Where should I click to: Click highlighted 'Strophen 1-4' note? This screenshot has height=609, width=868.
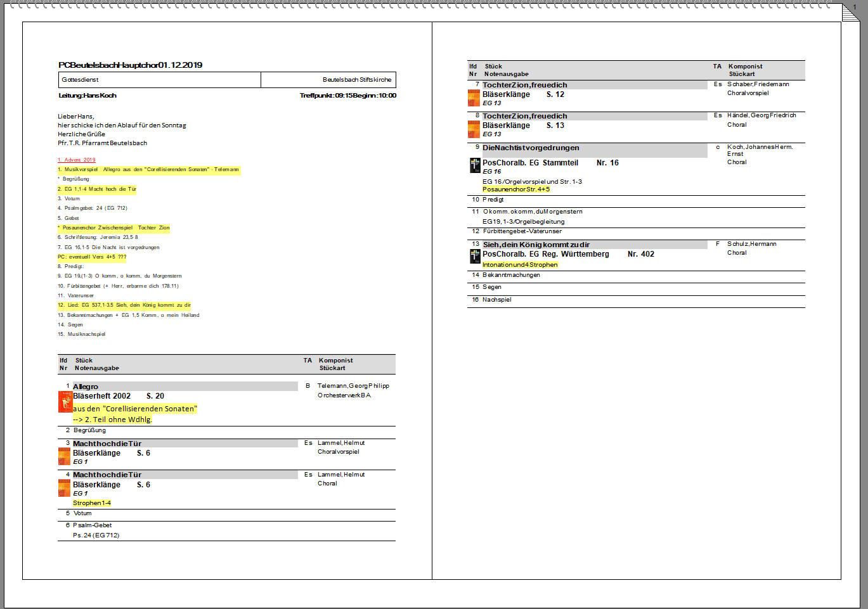coord(92,503)
